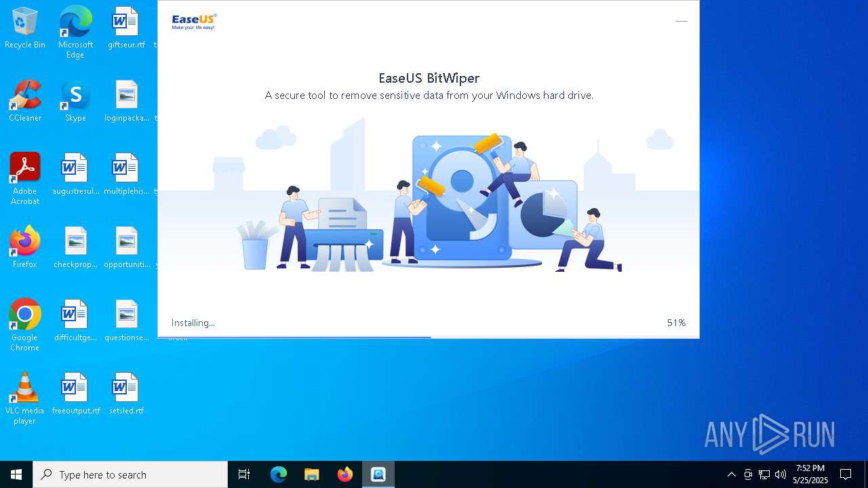
Task: Open the Recycle Bin desktop icon
Action: 25,28
